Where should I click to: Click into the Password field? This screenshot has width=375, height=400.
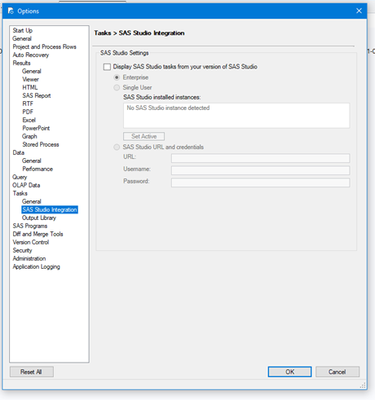[260, 183]
